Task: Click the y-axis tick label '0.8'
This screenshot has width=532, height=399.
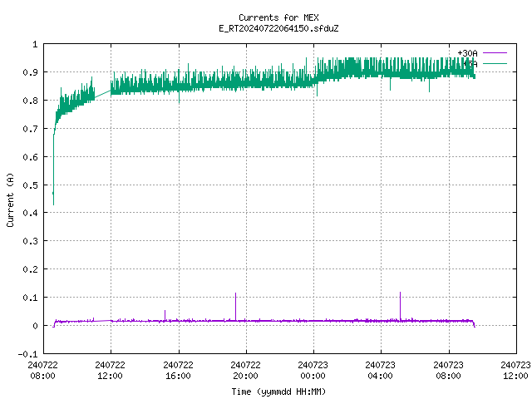Action: pyautogui.click(x=30, y=101)
